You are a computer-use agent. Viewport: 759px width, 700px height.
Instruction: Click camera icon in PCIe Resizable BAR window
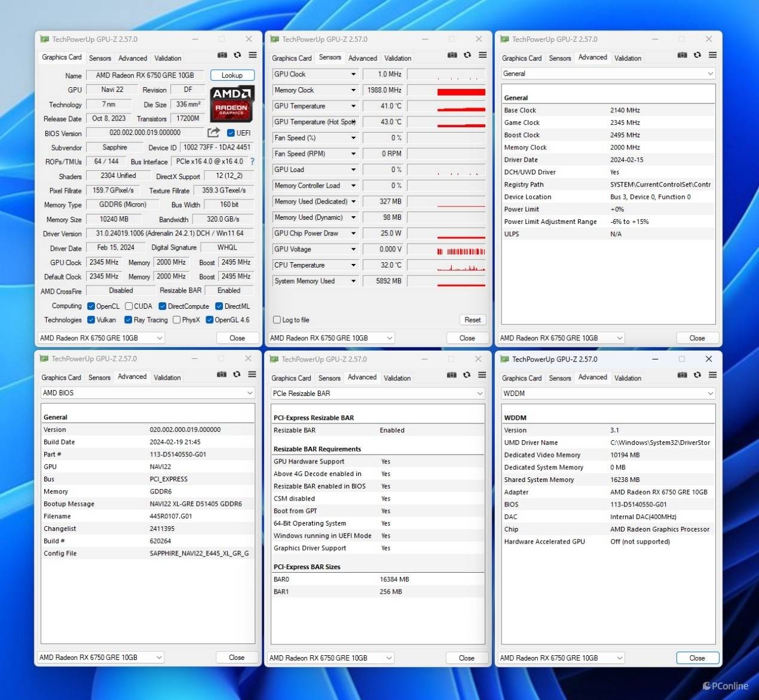[451, 375]
